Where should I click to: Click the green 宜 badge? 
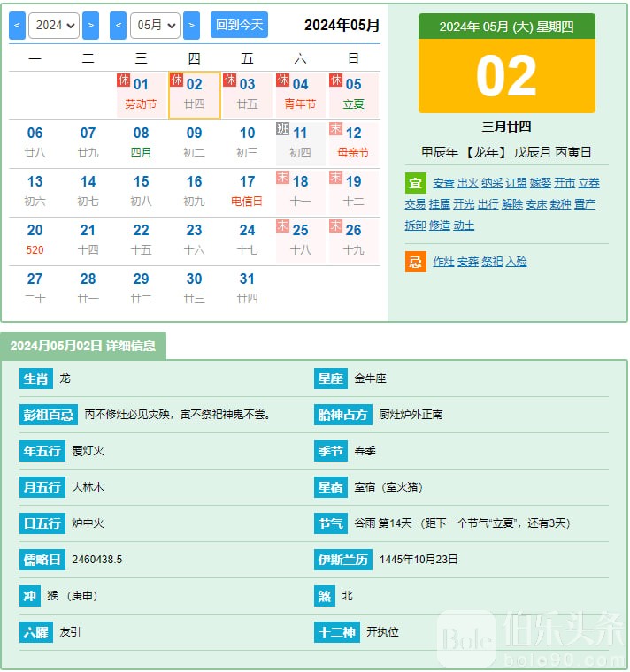coord(415,183)
